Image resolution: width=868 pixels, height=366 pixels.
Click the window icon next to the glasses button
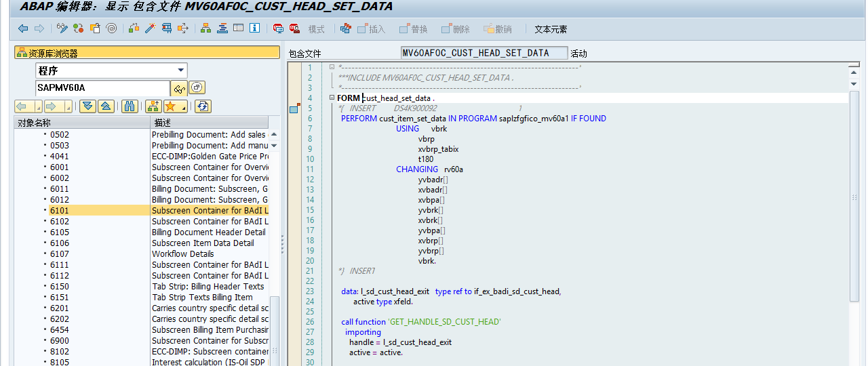197,87
